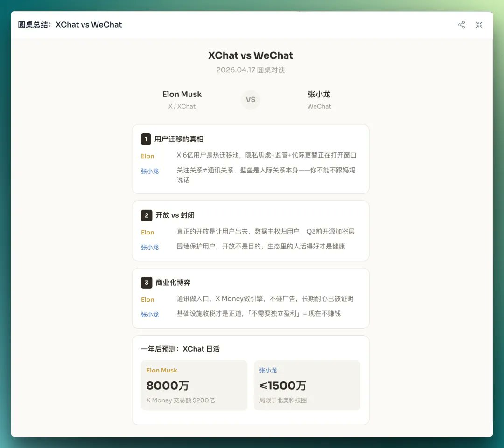Click 张小龙 label in 开放 vs 封闭 card

[150, 247]
